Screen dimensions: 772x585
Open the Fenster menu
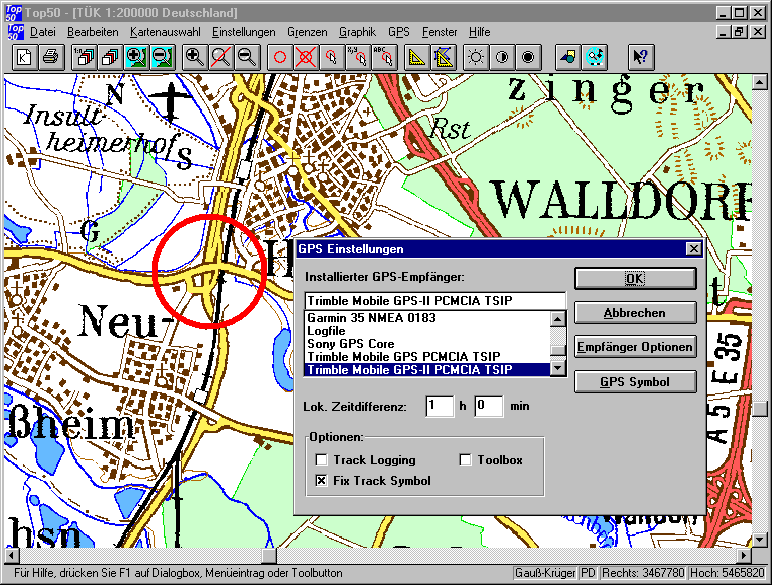439,32
